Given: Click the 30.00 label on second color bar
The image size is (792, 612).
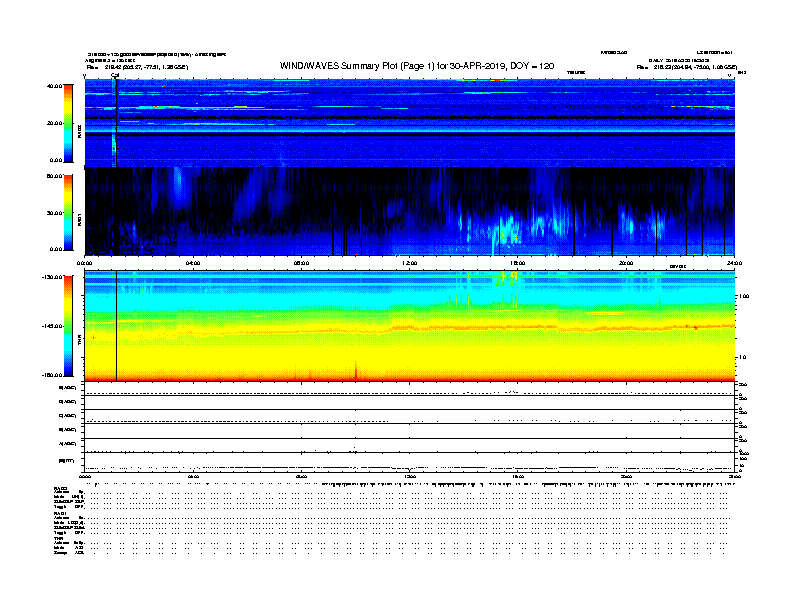Looking at the screenshot, I should [55, 213].
